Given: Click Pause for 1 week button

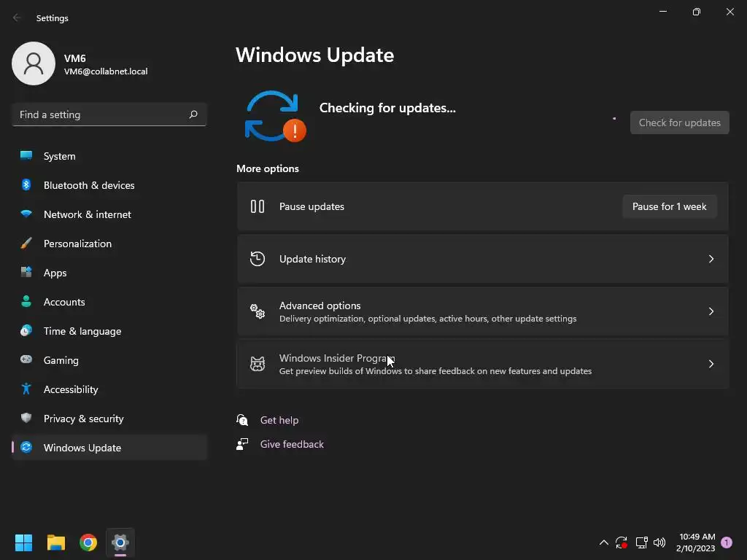Looking at the screenshot, I should 670,206.
